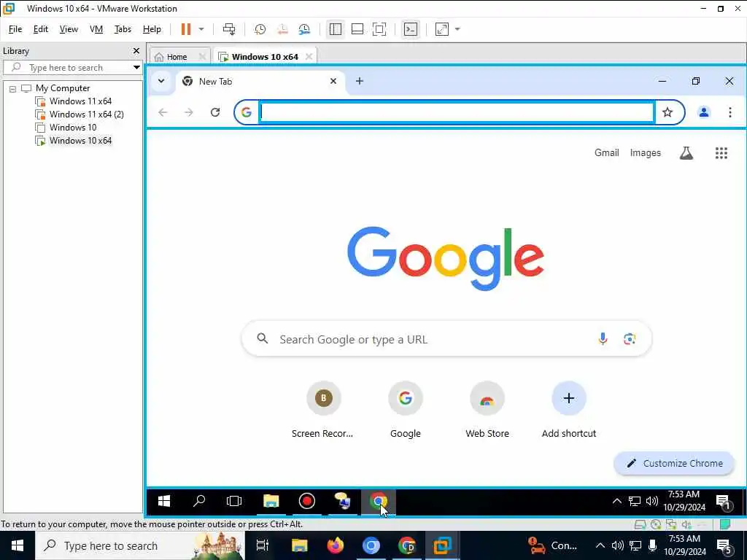The image size is (747, 560).
Task: Reload the page in Chrome
Action: tap(215, 112)
